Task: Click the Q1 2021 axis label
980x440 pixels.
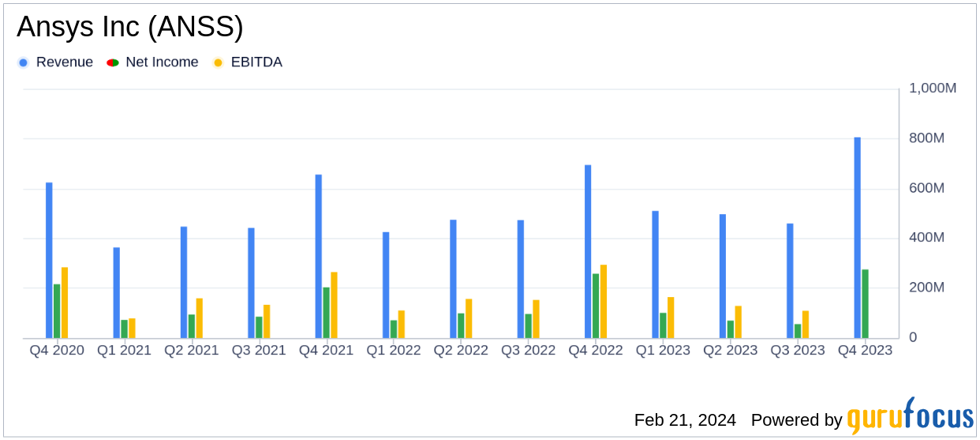Action: [124, 350]
